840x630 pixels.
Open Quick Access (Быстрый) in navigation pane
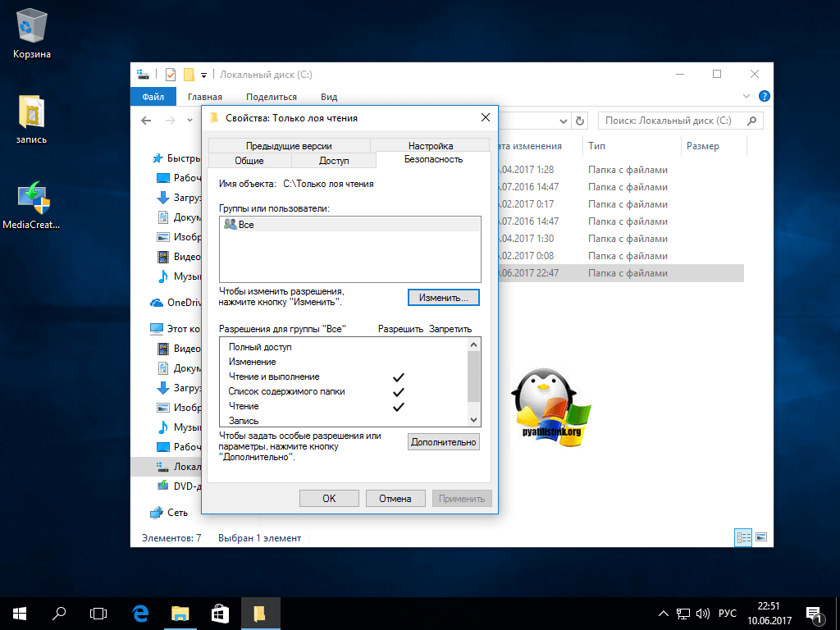177,158
